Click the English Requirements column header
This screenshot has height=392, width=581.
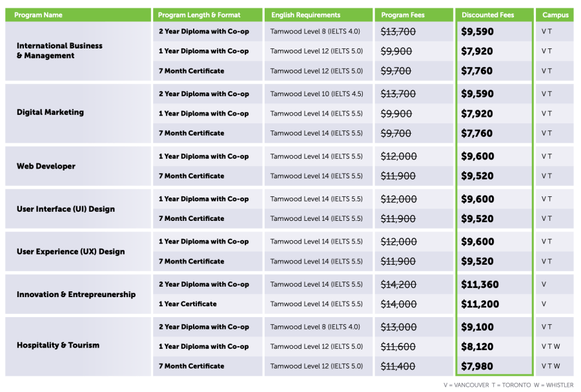pos(305,15)
